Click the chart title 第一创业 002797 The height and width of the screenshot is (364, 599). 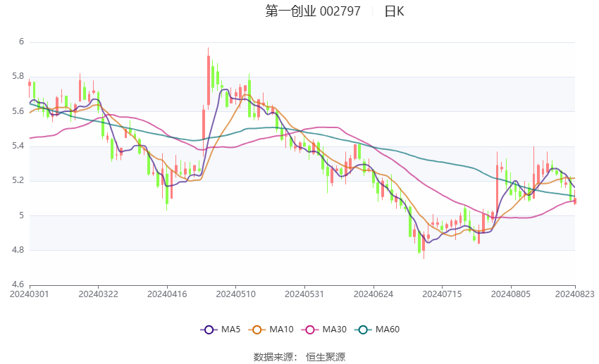coord(313,11)
